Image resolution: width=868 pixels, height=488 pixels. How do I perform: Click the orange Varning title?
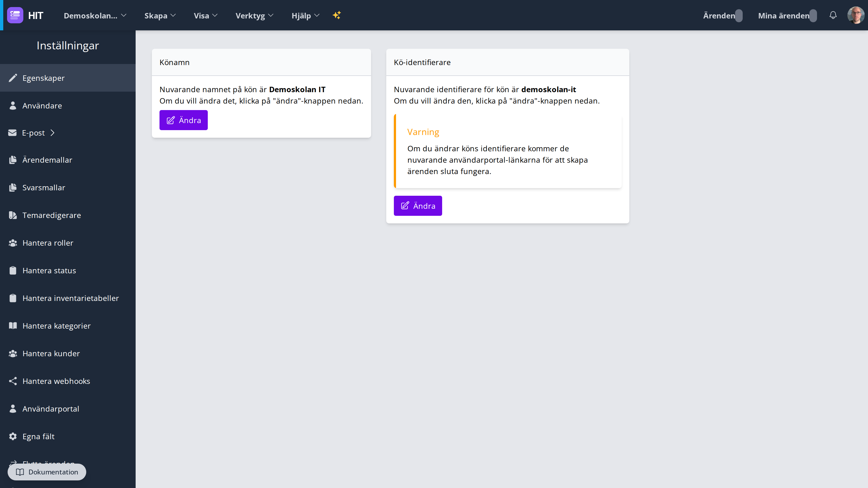423,132
